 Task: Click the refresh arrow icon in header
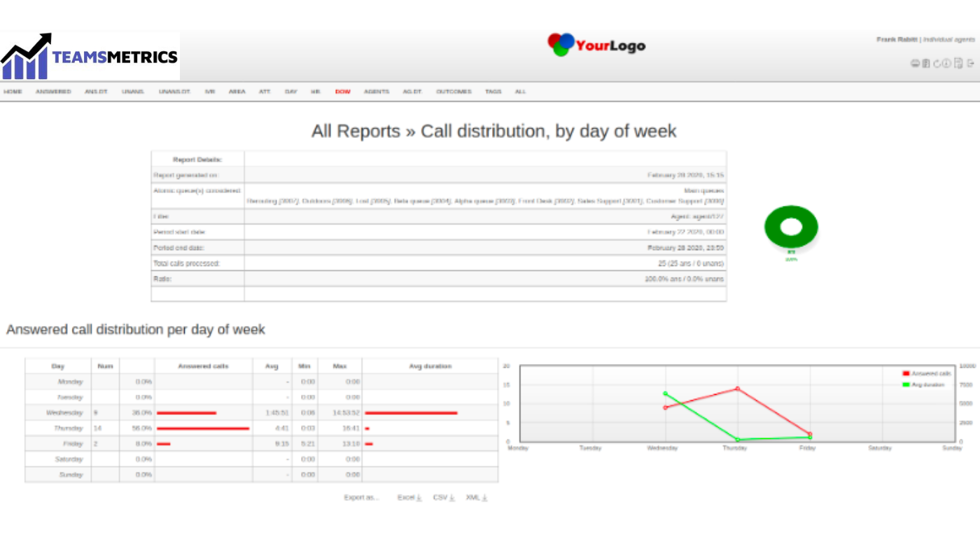937,64
